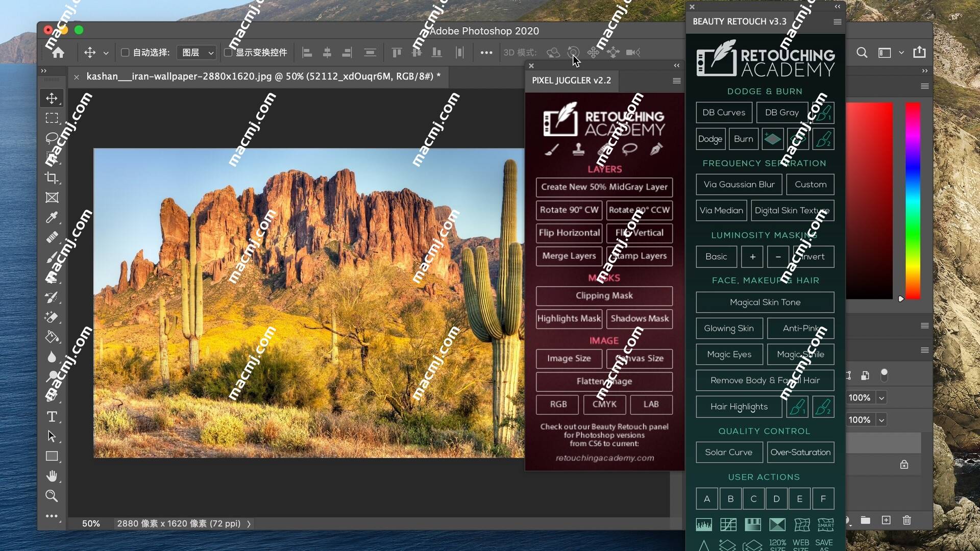Click the align bottom edges icon
The height and width of the screenshot is (551, 980).
point(437,52)
